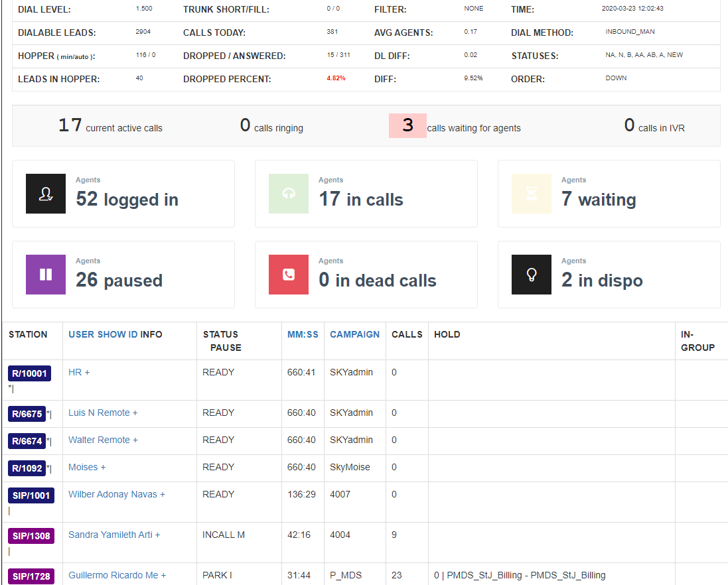Click the hourglass waiting agents icon
The height and width of the screenshot is (585, 728).
[531, 194]
